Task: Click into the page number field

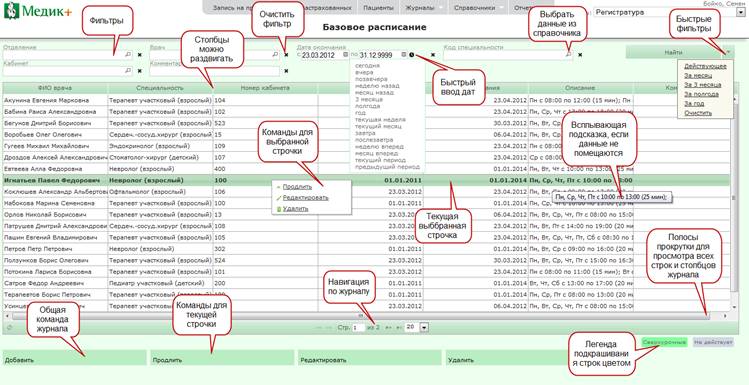Action: pos(358,328)
